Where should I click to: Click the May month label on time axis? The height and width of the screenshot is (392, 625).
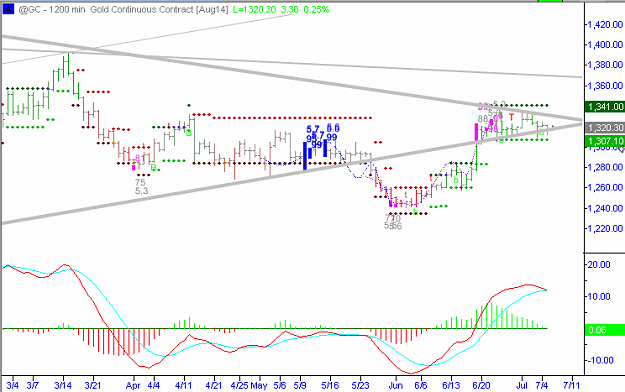(259, 386)
